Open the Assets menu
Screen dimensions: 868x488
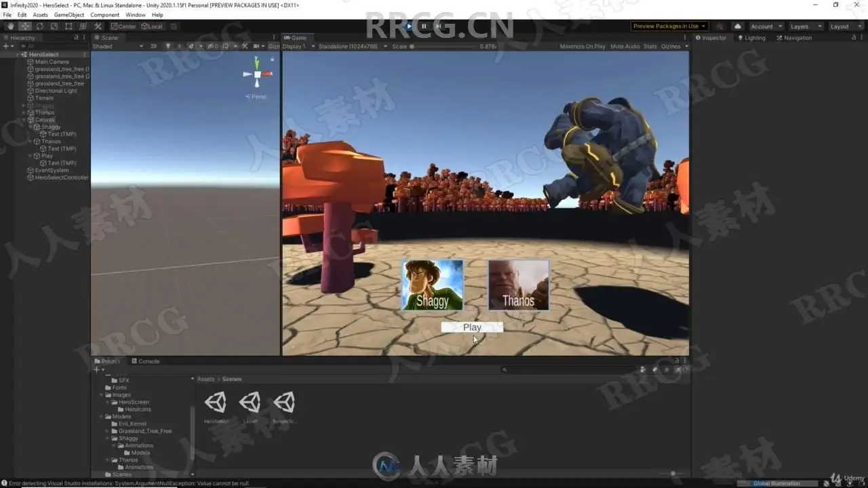click(41, 15)
